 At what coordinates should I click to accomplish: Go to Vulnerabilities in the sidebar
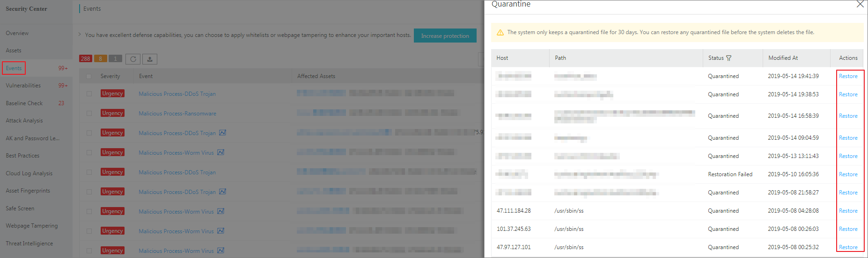coord(23,86)
